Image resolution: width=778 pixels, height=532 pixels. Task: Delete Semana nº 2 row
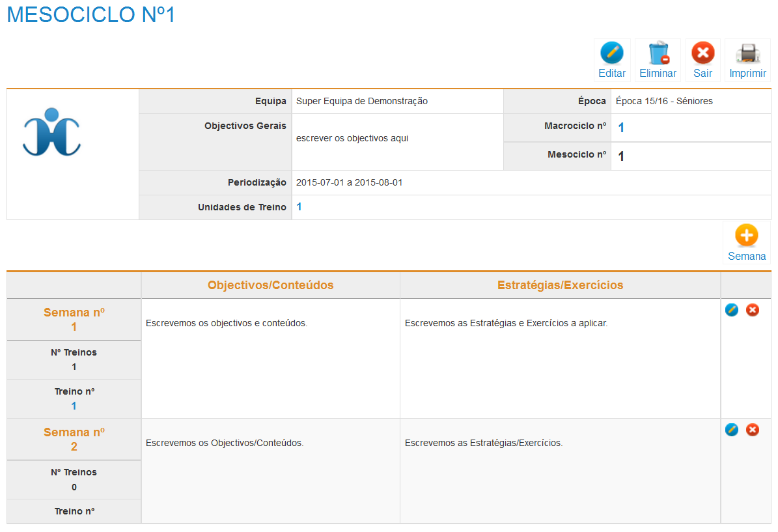(753, 430)
